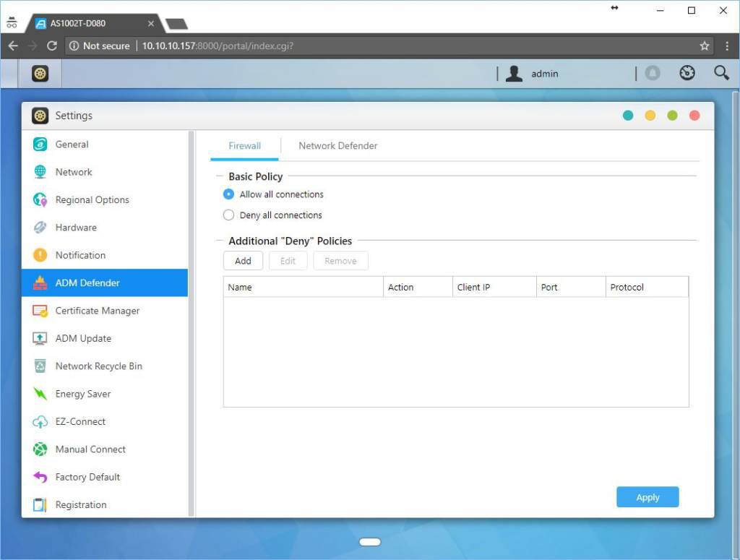This screenshot has height=560, width=740.
Task: Click the admin user avatar icon
Action: coord(514,74)
